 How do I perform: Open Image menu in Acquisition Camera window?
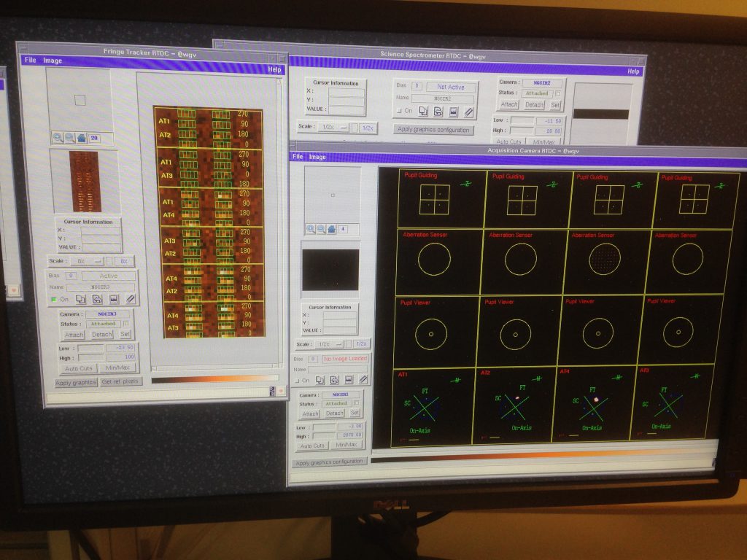click(317, 157)
